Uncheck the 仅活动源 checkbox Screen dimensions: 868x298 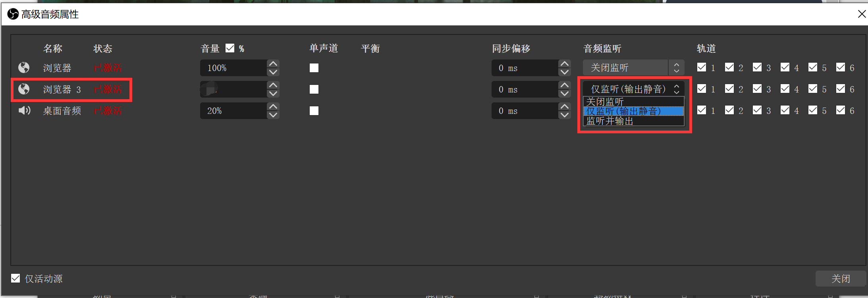(15, 279)
